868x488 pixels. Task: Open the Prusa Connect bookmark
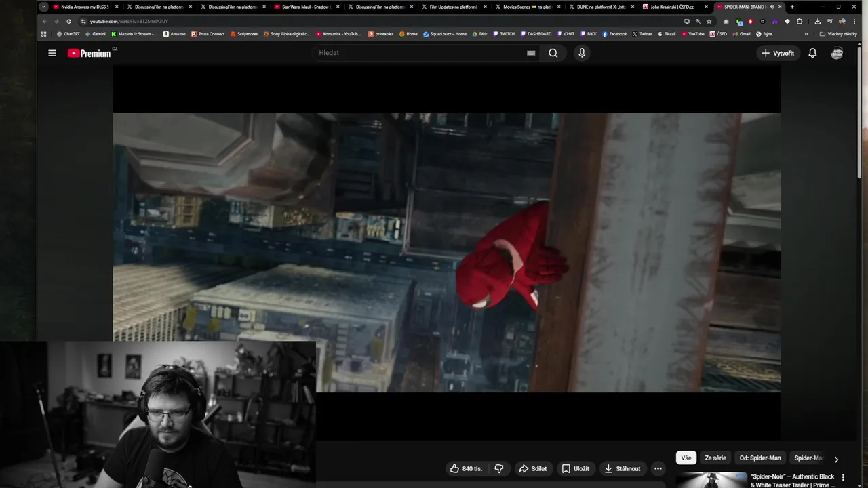(208, 34)
